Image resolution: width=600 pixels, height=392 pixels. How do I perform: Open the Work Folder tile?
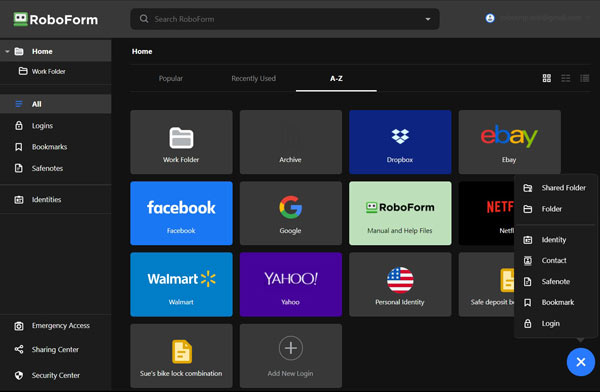tap(181, 142)
